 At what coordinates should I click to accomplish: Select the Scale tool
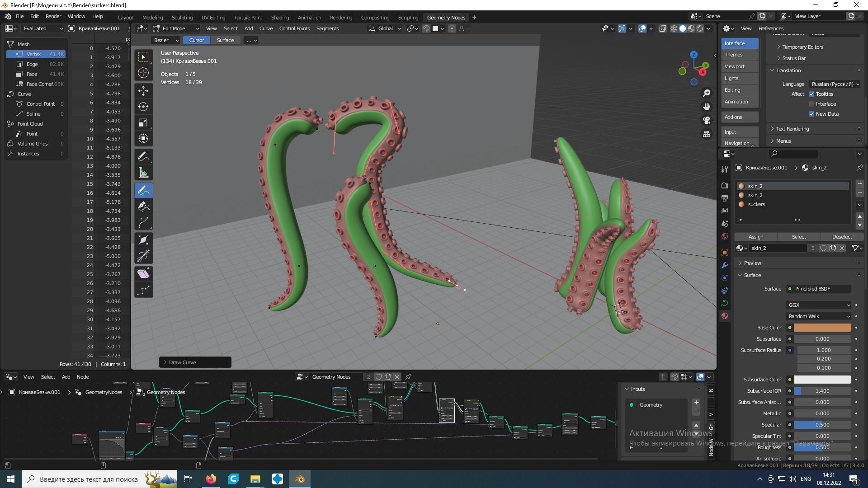coord(143,123)
